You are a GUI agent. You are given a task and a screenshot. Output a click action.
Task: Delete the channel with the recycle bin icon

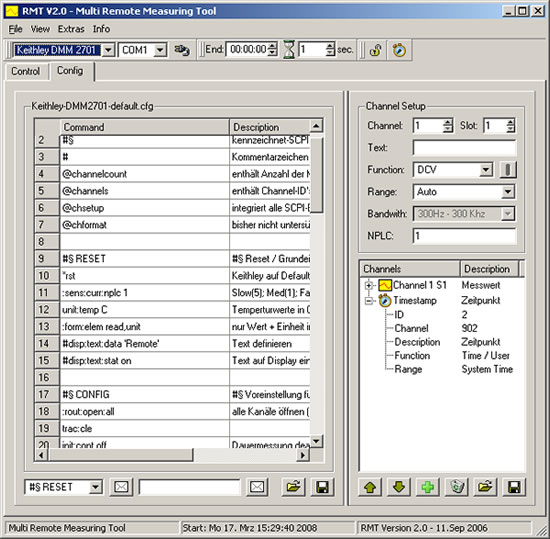[457, 487]
